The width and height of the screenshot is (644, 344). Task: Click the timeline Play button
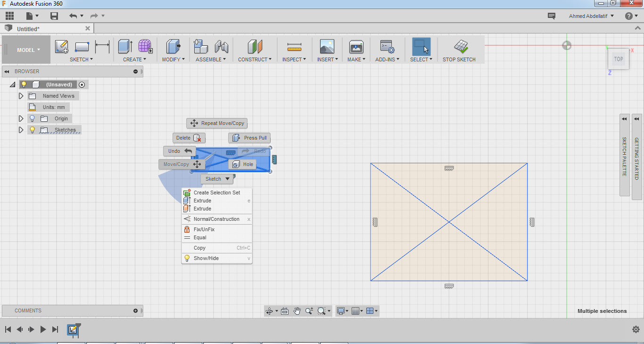click(43, 329)
